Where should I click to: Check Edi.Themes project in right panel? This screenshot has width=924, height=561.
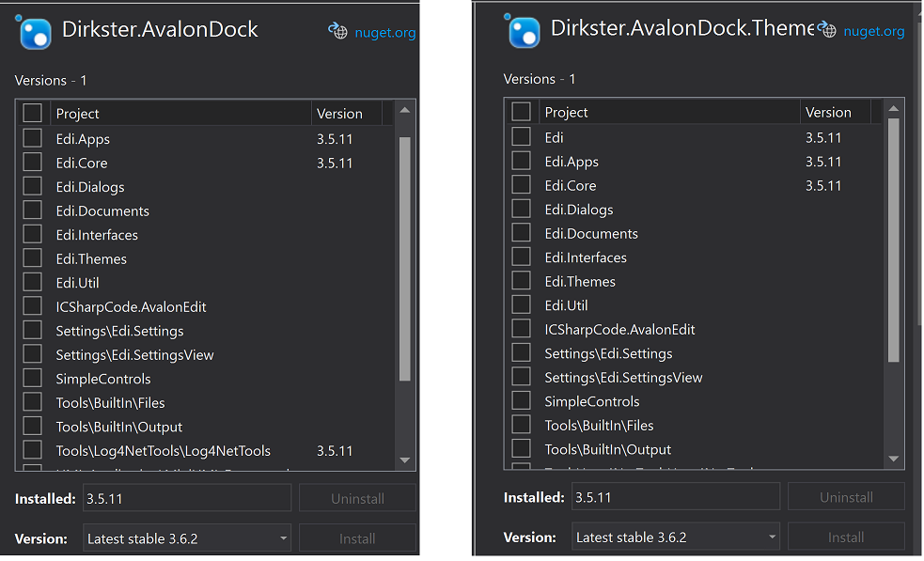tap(521, 280)
